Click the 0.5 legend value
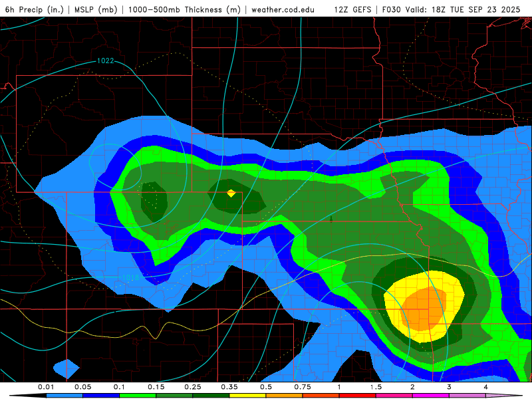 pos(266,387)
